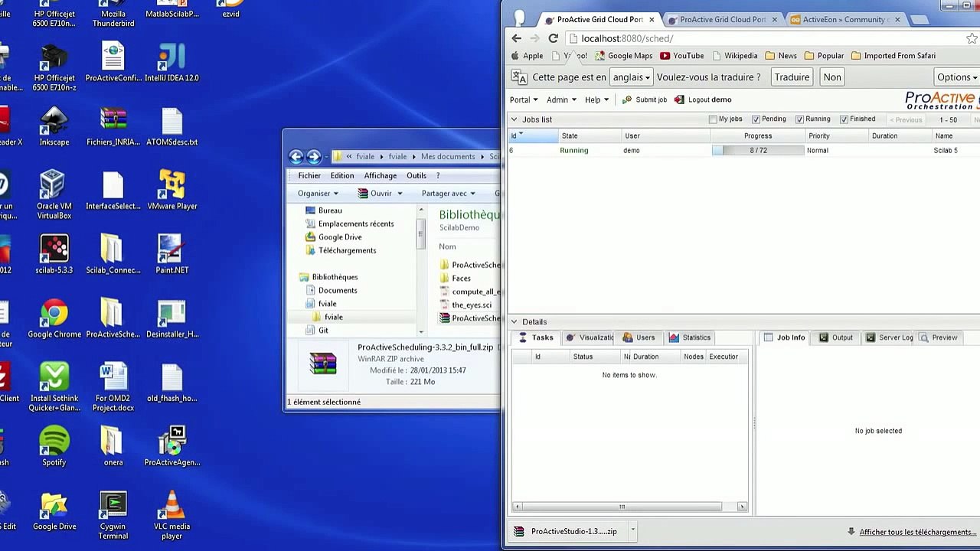Viewport: 980px width, 551px height.
Task: Launch IntelliJ IDEA 12.0 shortcut
Action: click(171, 63)
